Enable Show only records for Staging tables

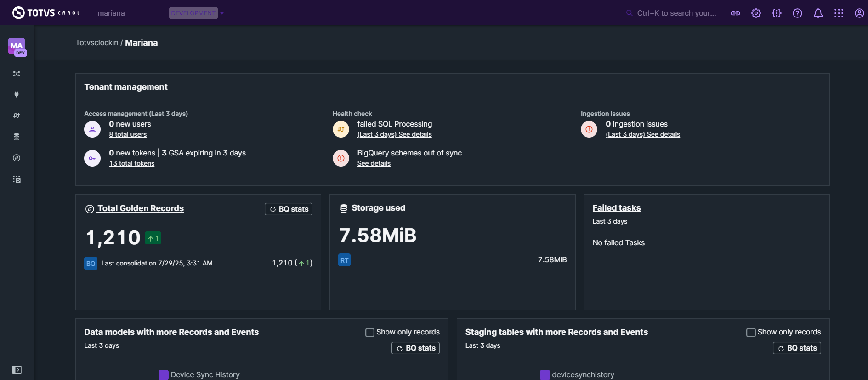click(751, 332)
